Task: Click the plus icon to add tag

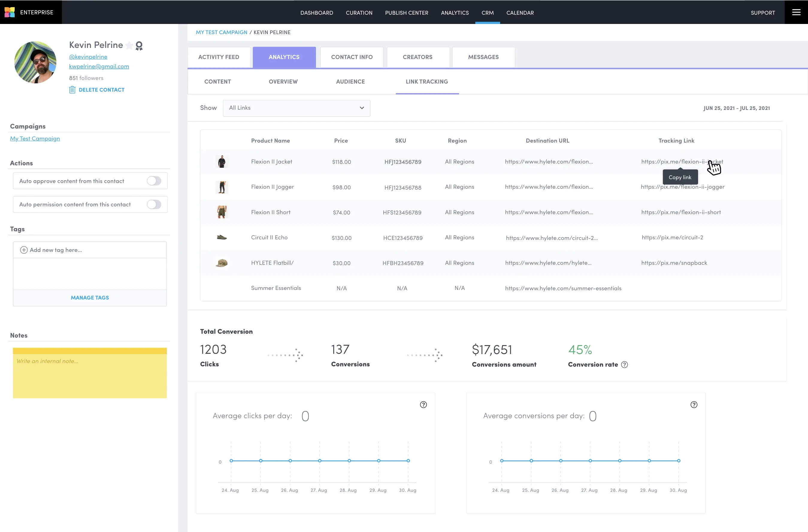Action: click(24, 250)
